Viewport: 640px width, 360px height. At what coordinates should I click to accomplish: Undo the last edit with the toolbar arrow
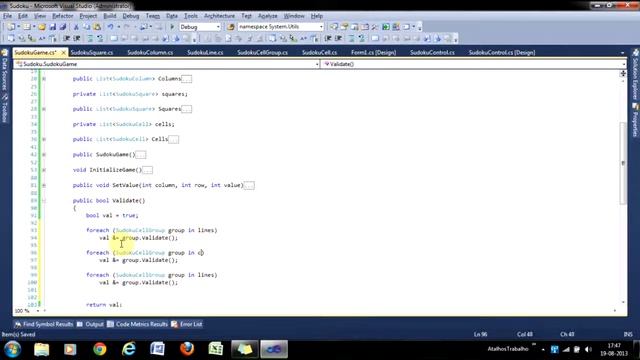point(110,27)
